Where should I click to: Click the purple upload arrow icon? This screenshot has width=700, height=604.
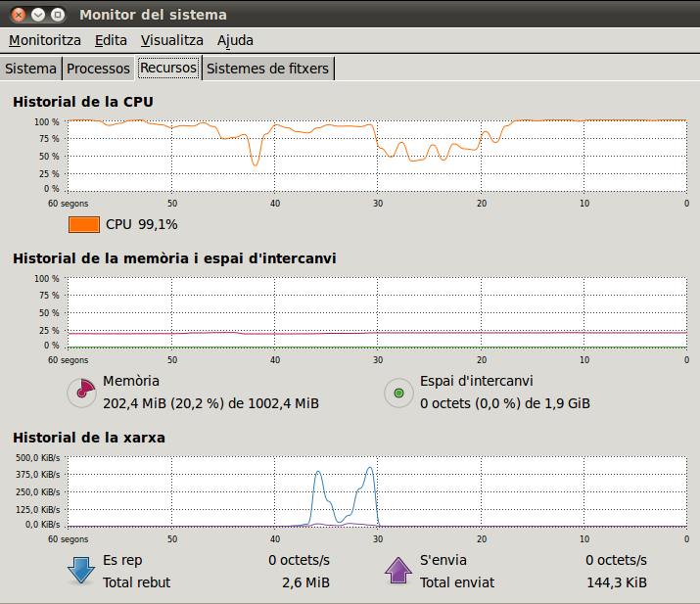(397, 571)
